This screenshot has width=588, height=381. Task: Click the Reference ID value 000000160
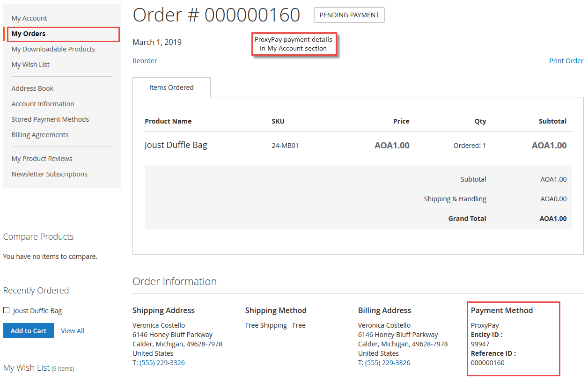[x=488, y=363]
